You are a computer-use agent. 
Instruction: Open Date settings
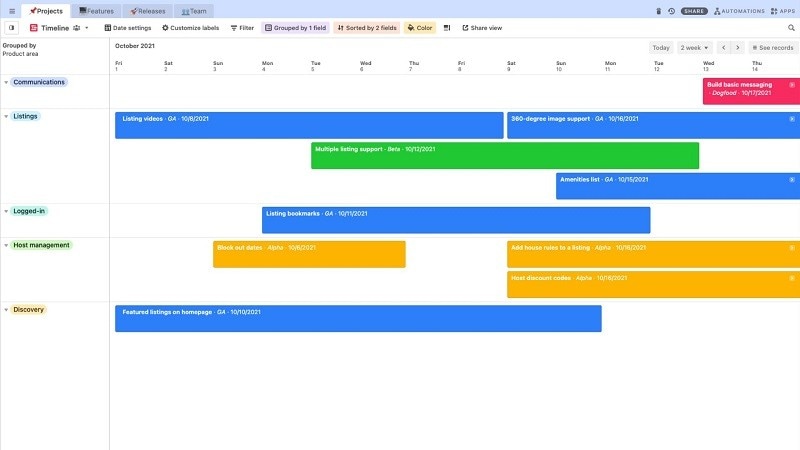point(128,28)
